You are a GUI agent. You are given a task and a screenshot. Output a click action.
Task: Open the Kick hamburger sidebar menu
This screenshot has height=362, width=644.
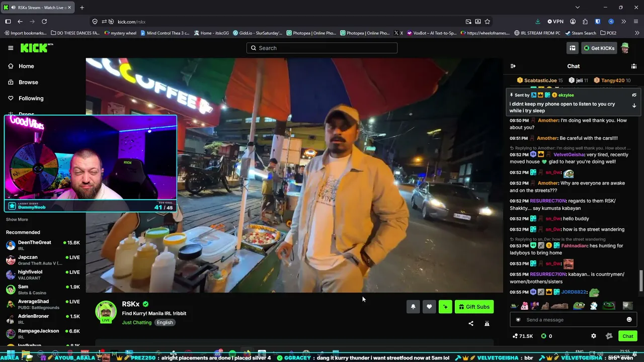(11, 48)
